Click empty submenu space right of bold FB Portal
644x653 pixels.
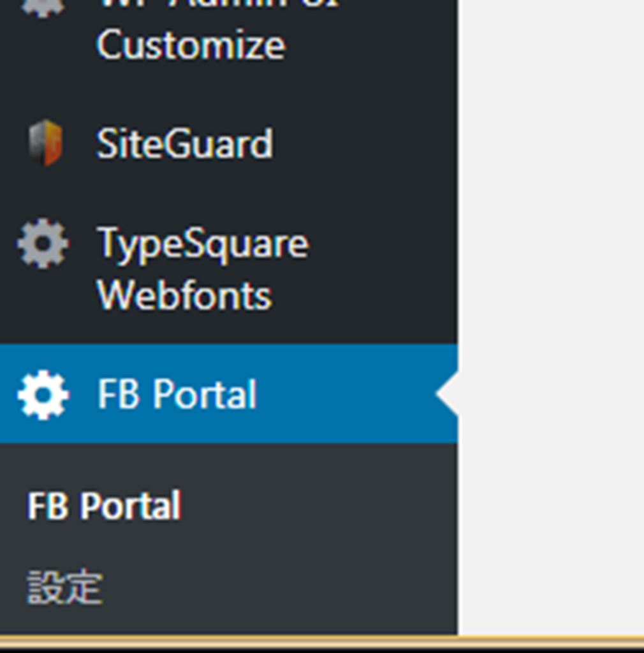[319, 506]
